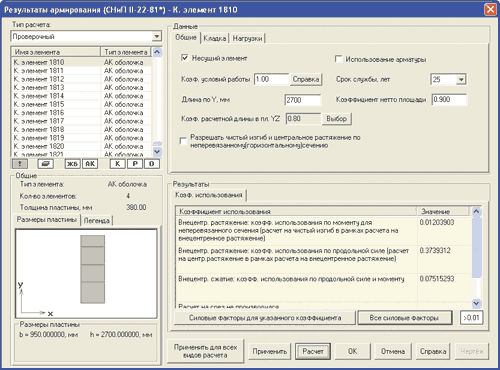
Task: Select row К. элемент 1811
Action: coord(82,71)
